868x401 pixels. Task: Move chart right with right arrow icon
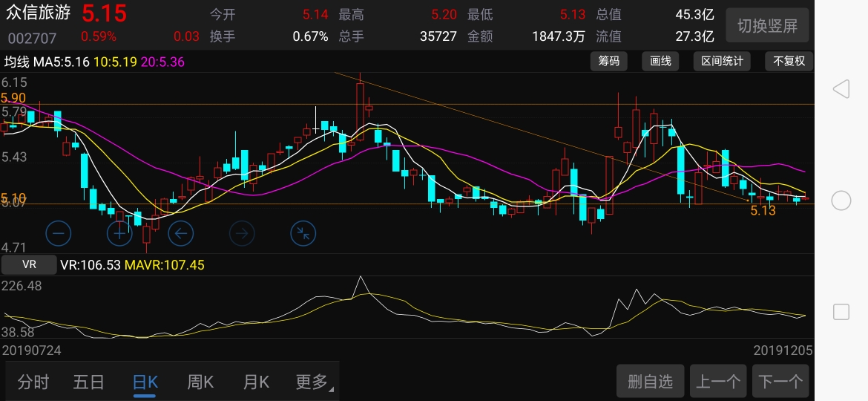coord(242,234)
